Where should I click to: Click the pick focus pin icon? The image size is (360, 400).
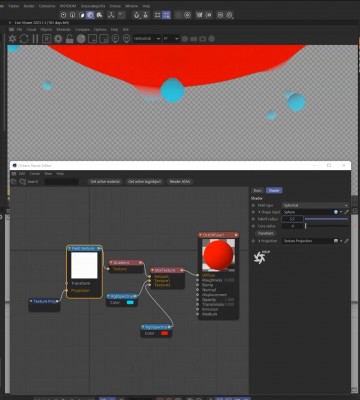tap(115, 39)
